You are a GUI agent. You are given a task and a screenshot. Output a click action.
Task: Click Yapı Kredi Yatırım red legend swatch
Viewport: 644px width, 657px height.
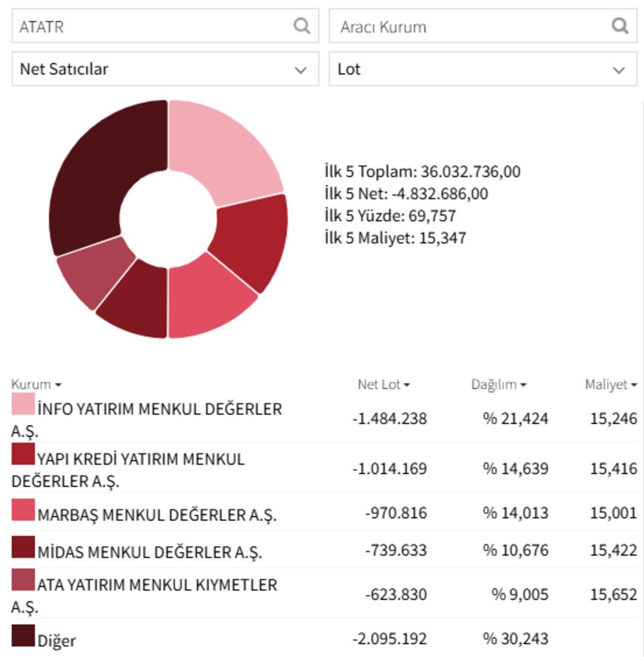click(23, 454)
